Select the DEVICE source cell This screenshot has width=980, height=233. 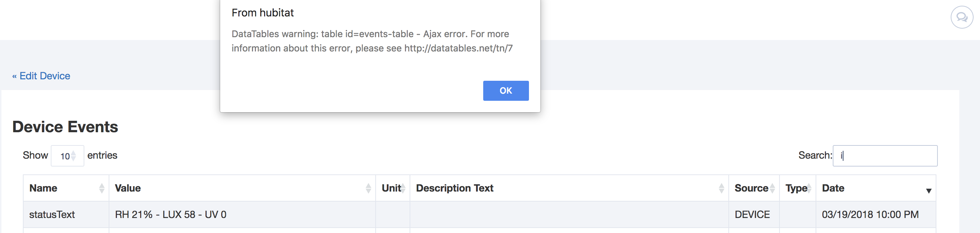tap(754, 215)
